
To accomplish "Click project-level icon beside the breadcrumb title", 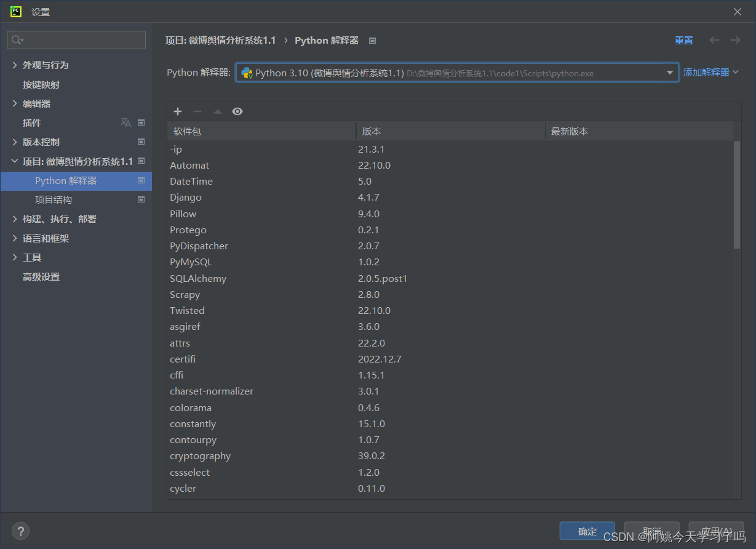I will 372,41.
